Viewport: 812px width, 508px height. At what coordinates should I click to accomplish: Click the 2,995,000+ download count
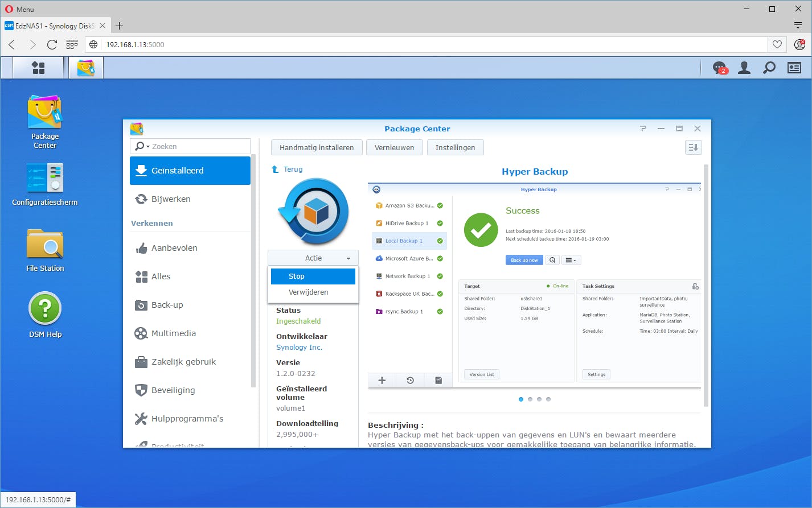(297, 434)
